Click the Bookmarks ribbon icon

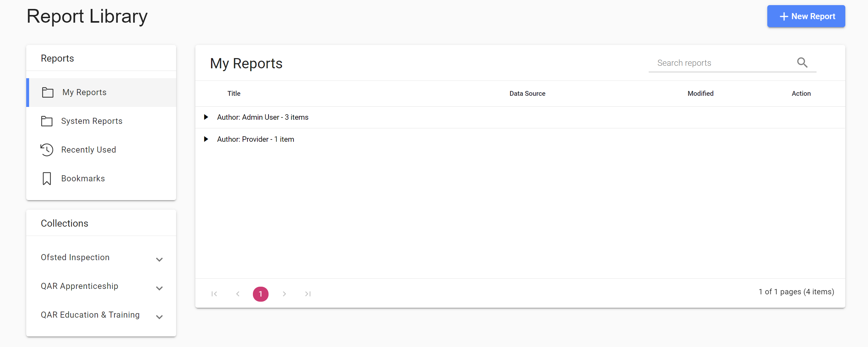tap(46, 178)
